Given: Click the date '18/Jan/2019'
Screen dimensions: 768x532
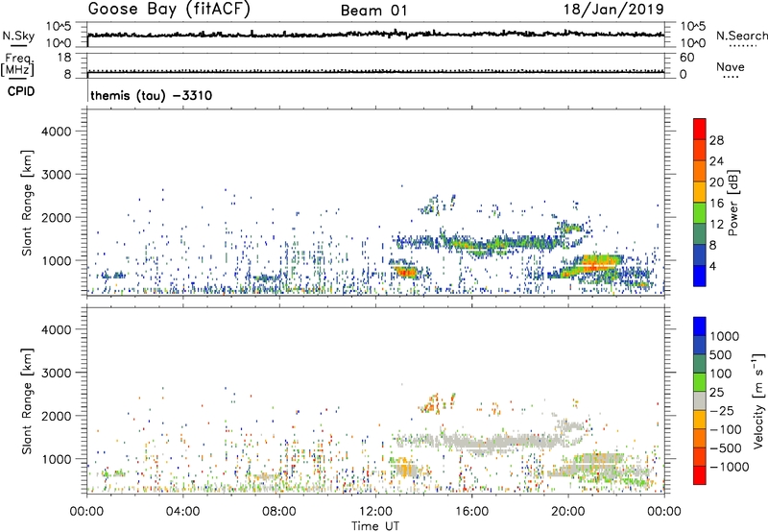Looking at the screenshot, I should 613,10.
